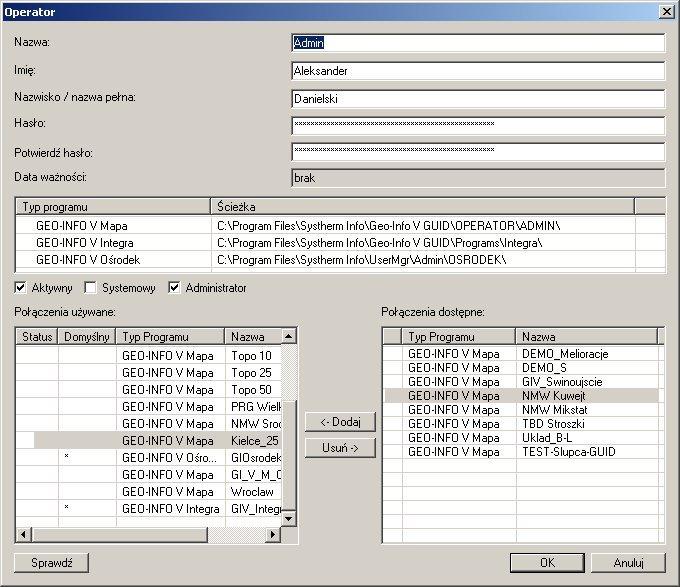
Task: Click the Nazwisko field with Danielski
Action: [x=478, y=99]
